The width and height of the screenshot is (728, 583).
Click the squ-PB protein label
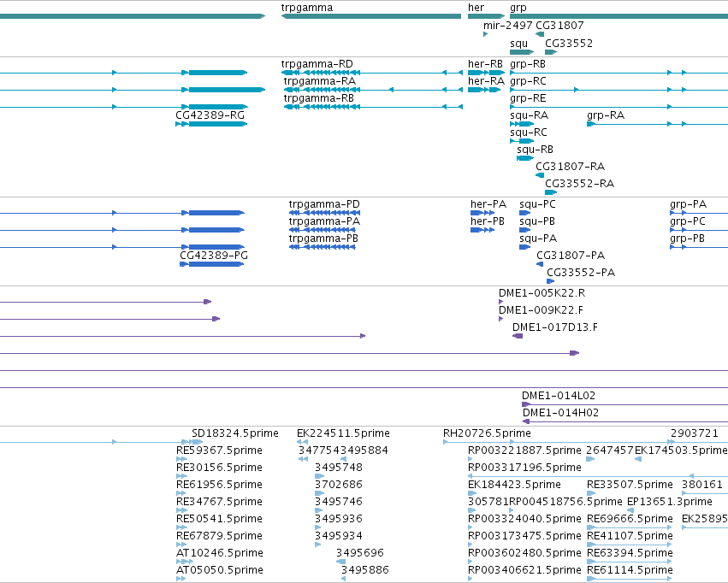pos(537,221)
